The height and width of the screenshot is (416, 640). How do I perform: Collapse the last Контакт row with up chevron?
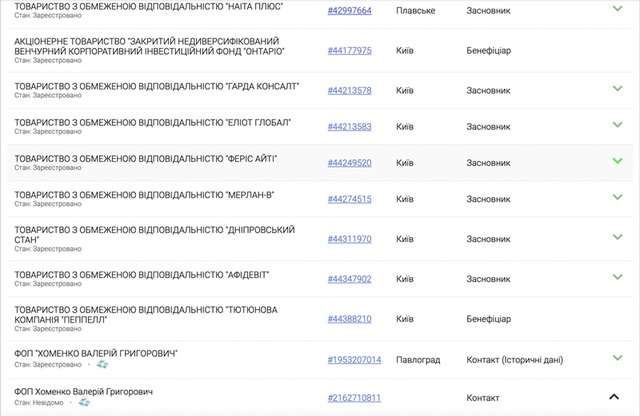tap(616, 397)
